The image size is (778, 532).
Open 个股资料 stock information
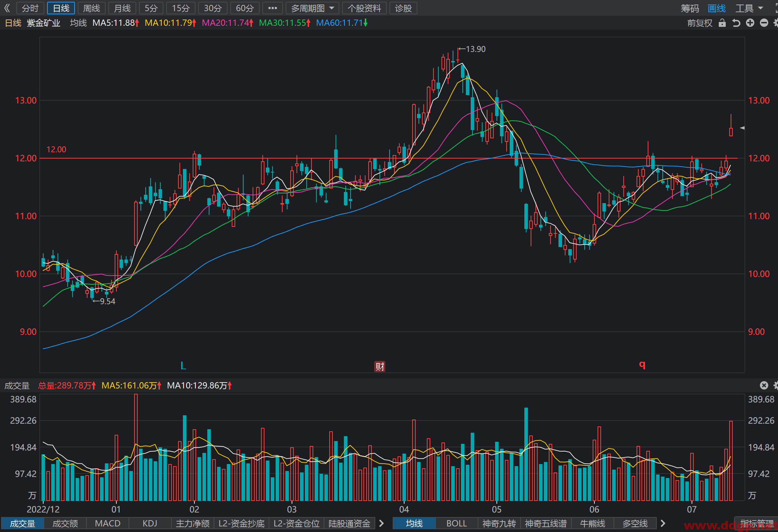[364, 8]
